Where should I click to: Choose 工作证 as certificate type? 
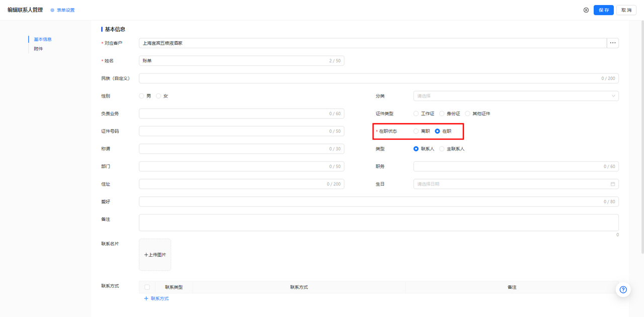[416, 114]
